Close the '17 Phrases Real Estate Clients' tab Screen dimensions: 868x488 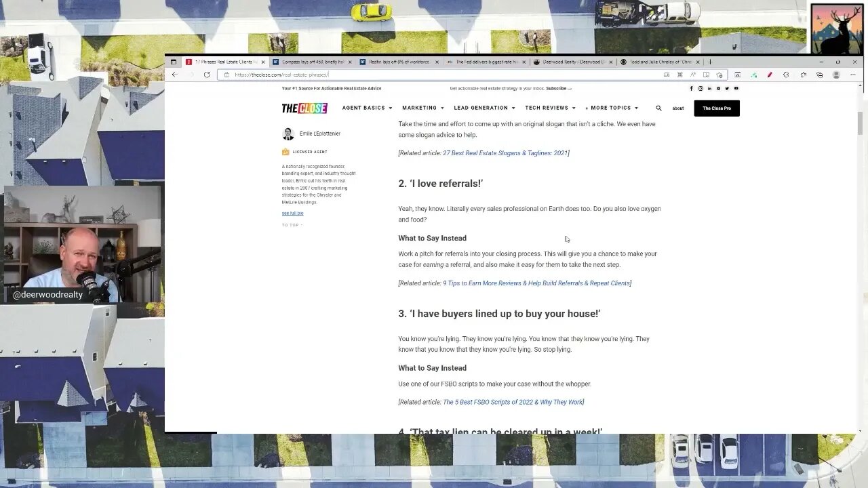264,62
